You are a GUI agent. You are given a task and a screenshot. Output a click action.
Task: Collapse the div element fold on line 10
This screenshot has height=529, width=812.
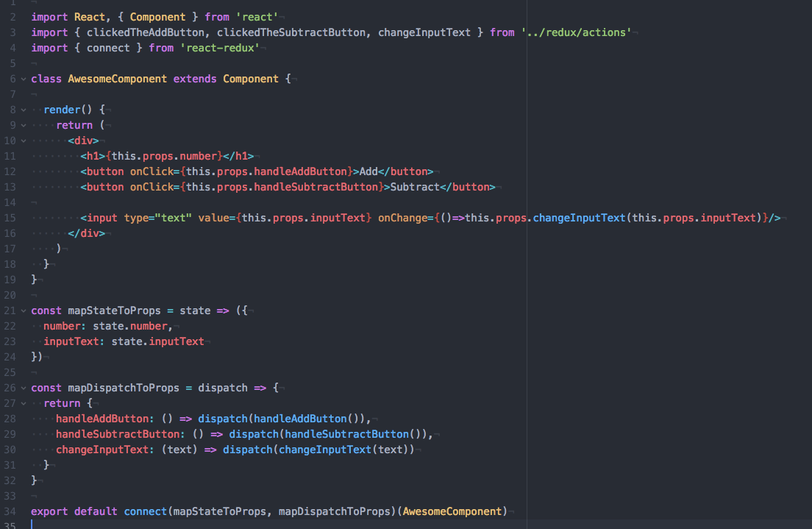22,140
